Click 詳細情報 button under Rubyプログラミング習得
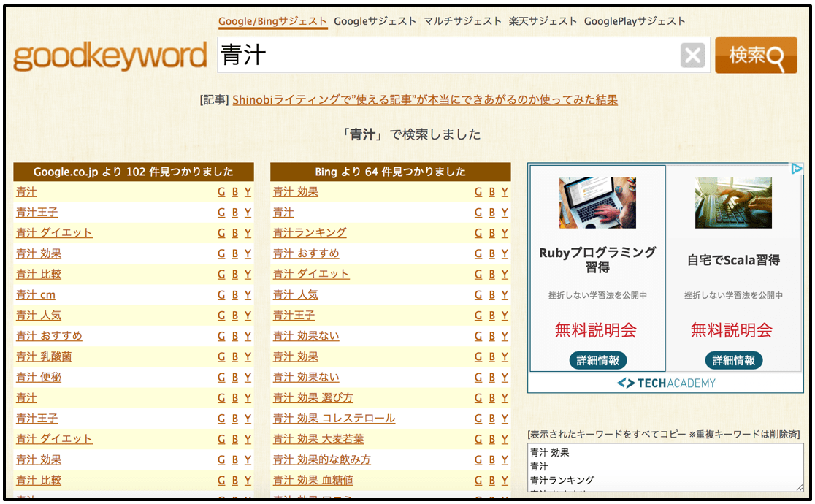 597,360
